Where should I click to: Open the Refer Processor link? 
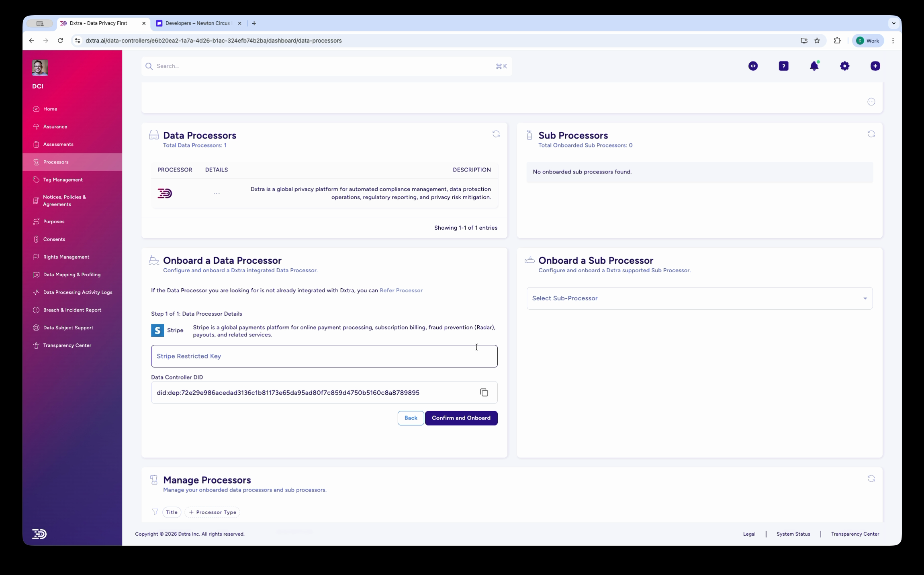coord(401,290)
